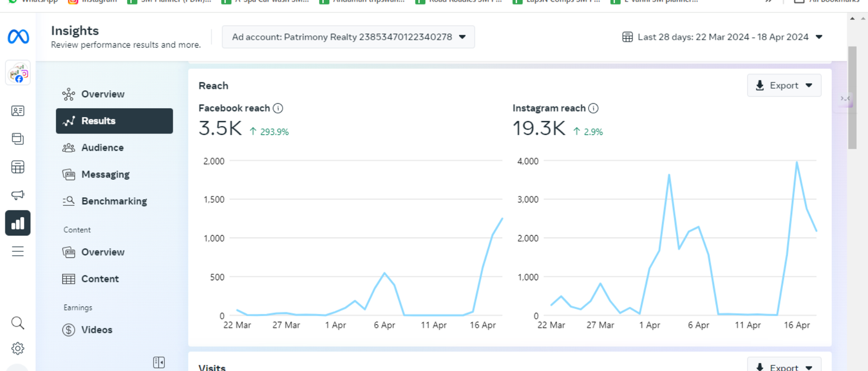Click the Visits section heading
Screen dimensions: 868x371
tap(212, 367)
